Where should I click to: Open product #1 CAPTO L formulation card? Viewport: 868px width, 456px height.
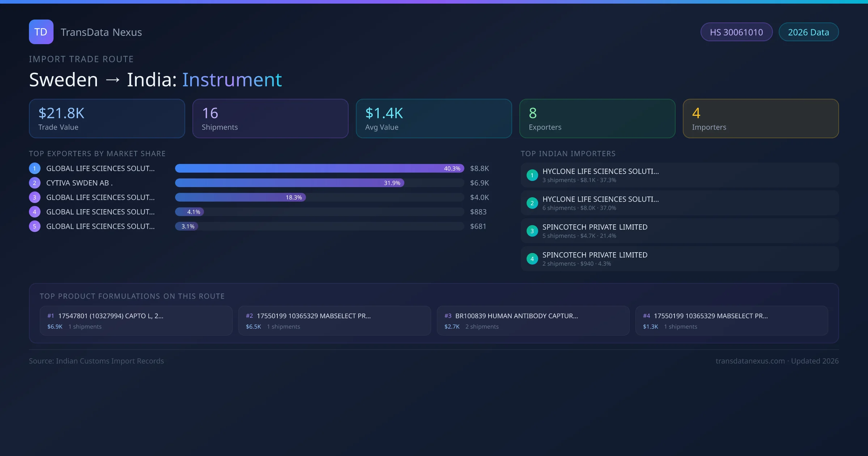point(136,321)
